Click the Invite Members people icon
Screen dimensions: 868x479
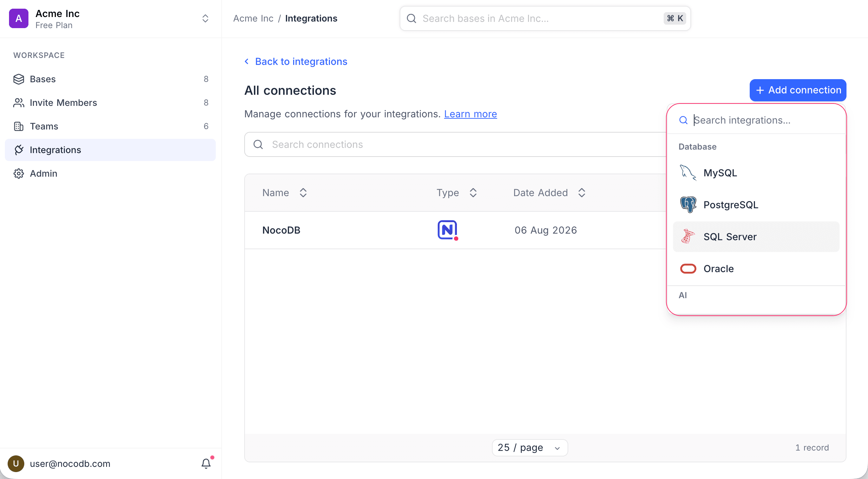(19, 103)
